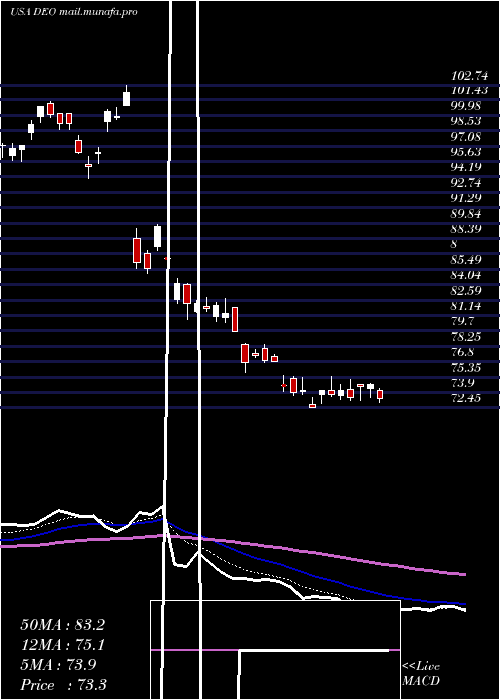Screen dimensions: 500x700
Task: Click the 92.74 price level
Action: [x=466, y=183]
